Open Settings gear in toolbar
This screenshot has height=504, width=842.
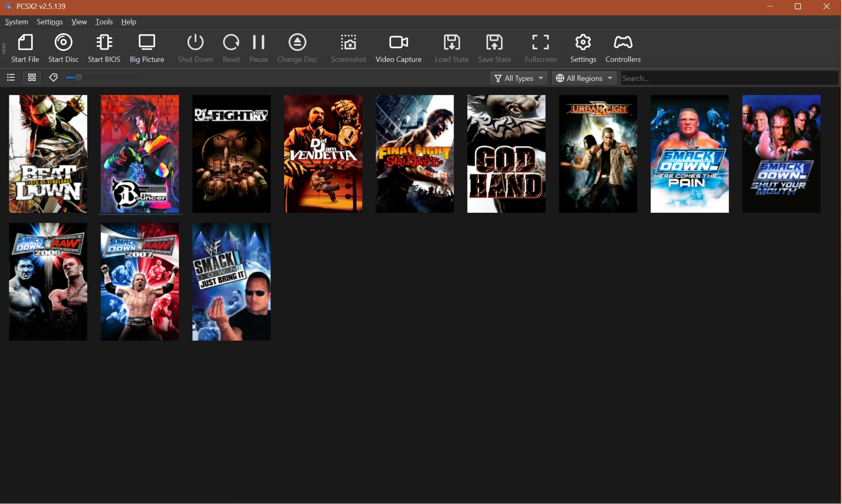583,48
